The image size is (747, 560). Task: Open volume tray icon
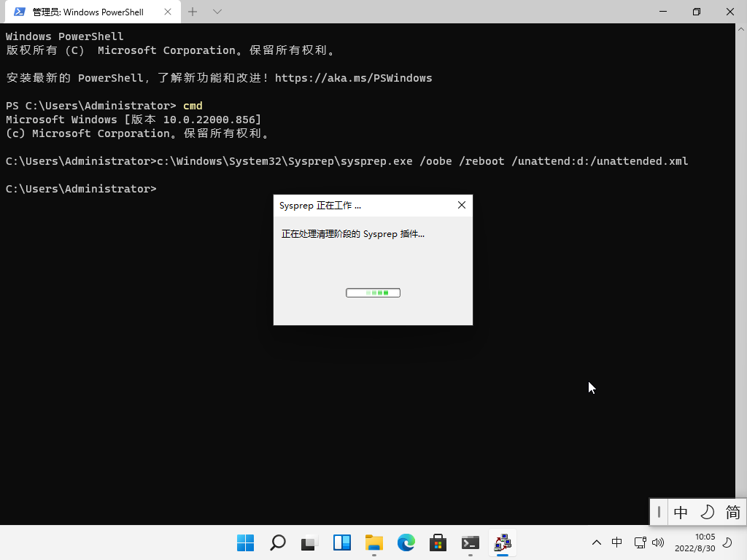(658, 542)
